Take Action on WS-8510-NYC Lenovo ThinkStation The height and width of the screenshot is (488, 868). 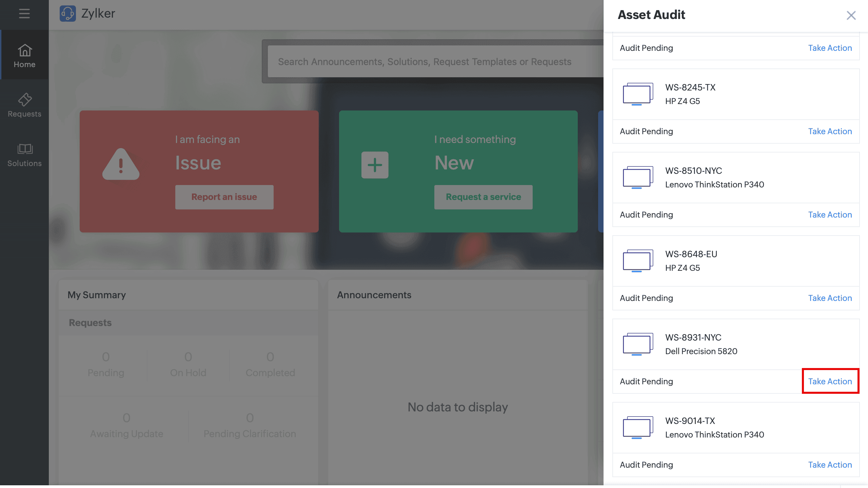pyautogui.click(x=830, y=215)
